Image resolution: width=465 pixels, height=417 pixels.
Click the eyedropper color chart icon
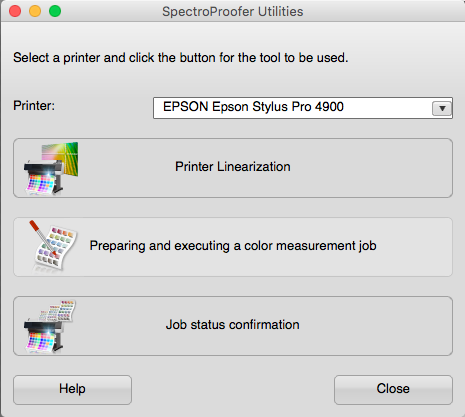[x=53, y=246]
